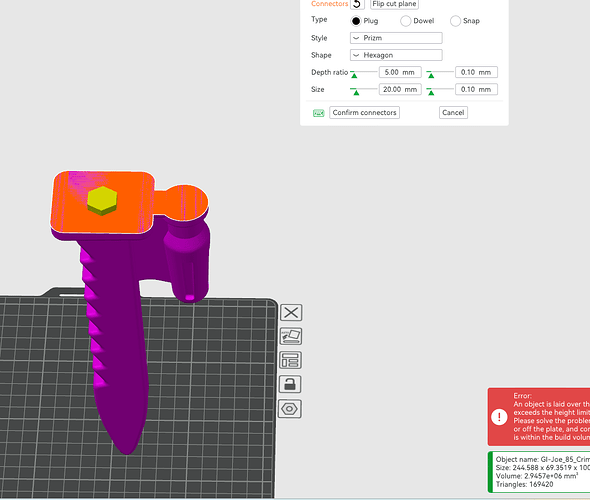Open plate settings hexagon icon

pyautogui.click(x=289, y=409)
